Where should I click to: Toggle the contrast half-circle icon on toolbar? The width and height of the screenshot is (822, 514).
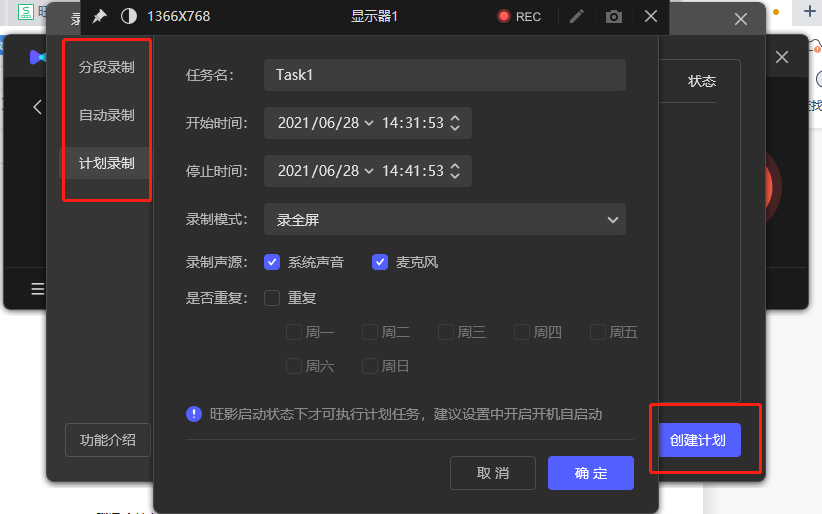click(x=128, y=16)
